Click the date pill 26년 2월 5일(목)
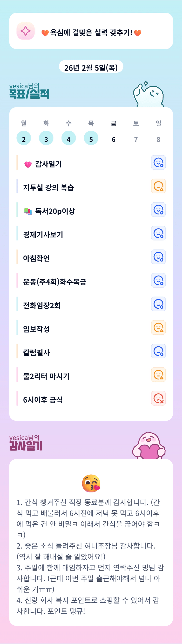The width and height of the screenshot is (182, 644). point(91,68)
